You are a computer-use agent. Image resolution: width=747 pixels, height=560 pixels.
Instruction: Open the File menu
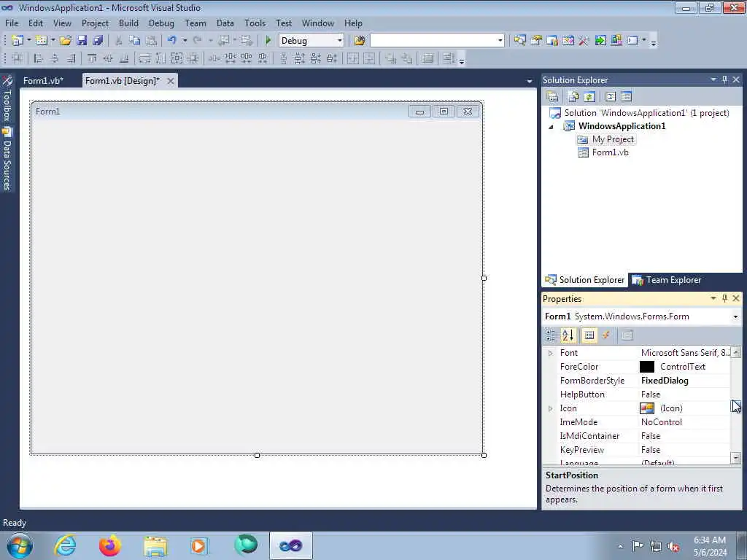[12, 23]
